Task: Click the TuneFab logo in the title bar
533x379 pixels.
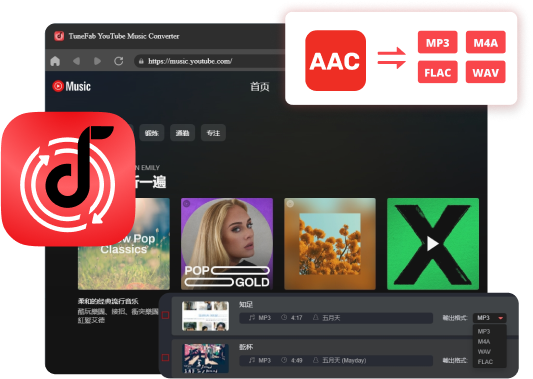Action: [x=59, y=36]
